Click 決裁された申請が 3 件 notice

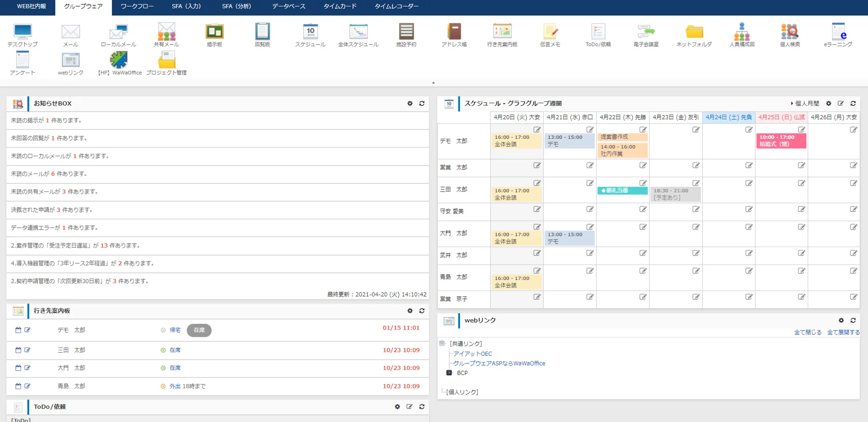(x=52, y=210)
